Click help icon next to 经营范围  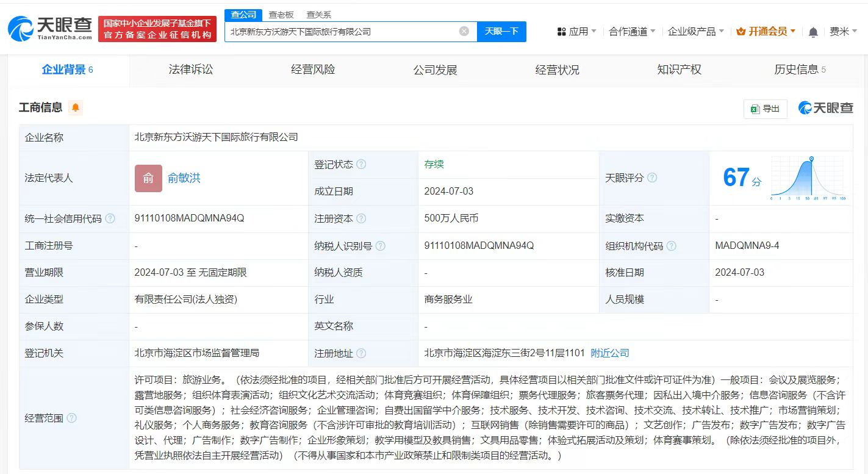(71, 418)
